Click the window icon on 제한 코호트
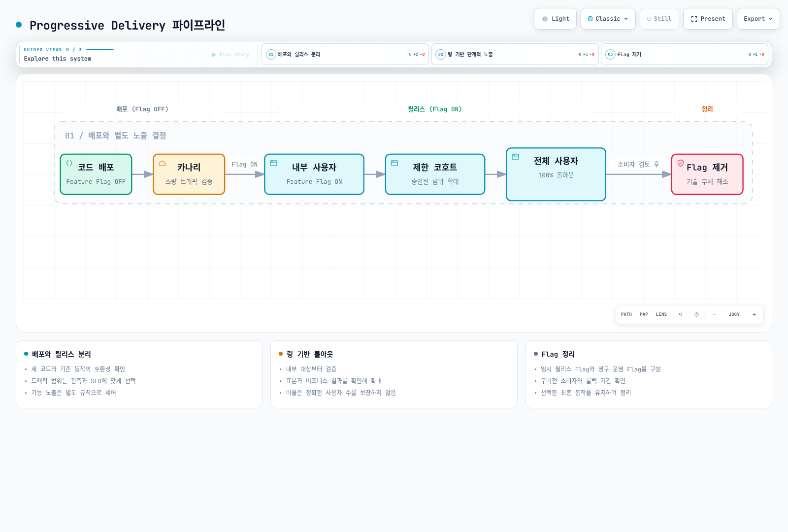The image size is (788, 532). point(394,163)
